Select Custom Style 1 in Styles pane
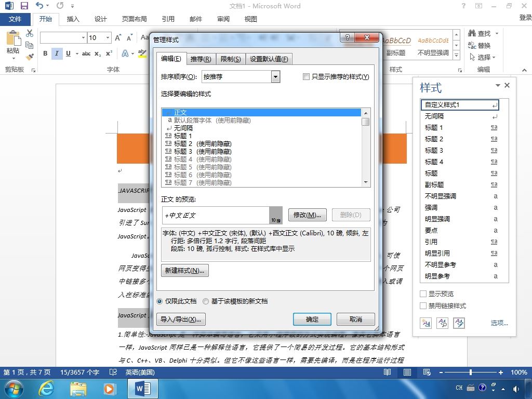Viewport: 532px width, 399px height. 460,105
